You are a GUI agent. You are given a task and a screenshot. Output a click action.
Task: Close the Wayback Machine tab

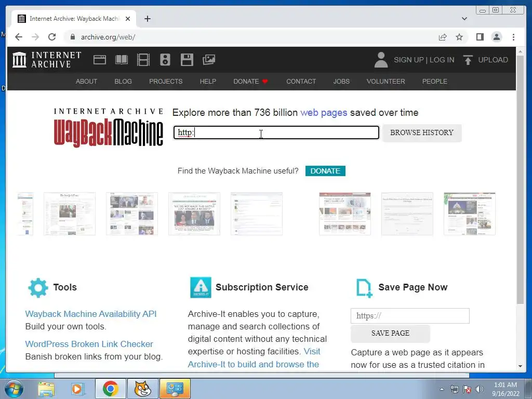(x=128, y=19)
